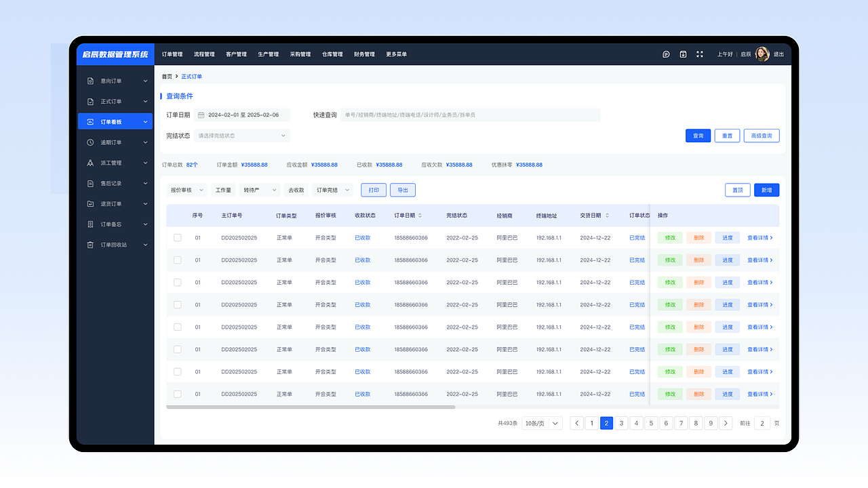This screenshot has width=868, height=488.
Task: Toggle fullscreen with the expand icon
Action: pos(700,54)
